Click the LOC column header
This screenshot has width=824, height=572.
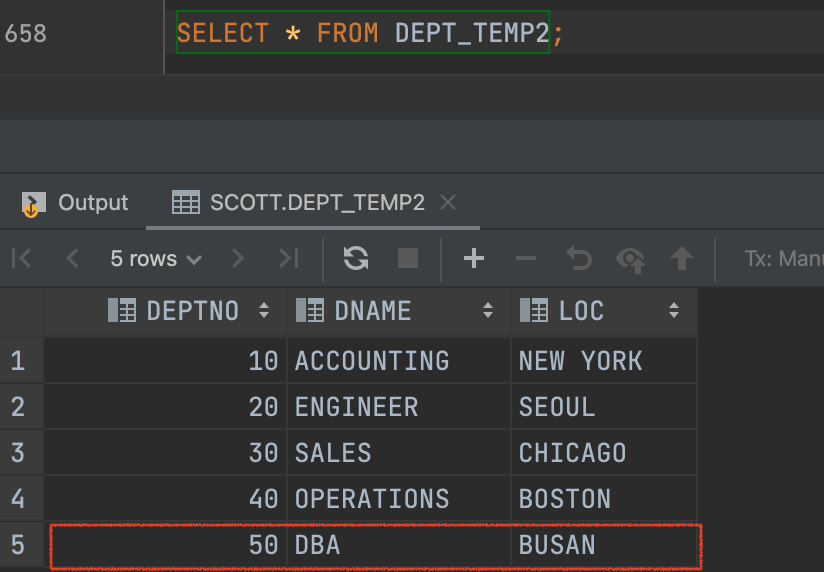[604, 311]
